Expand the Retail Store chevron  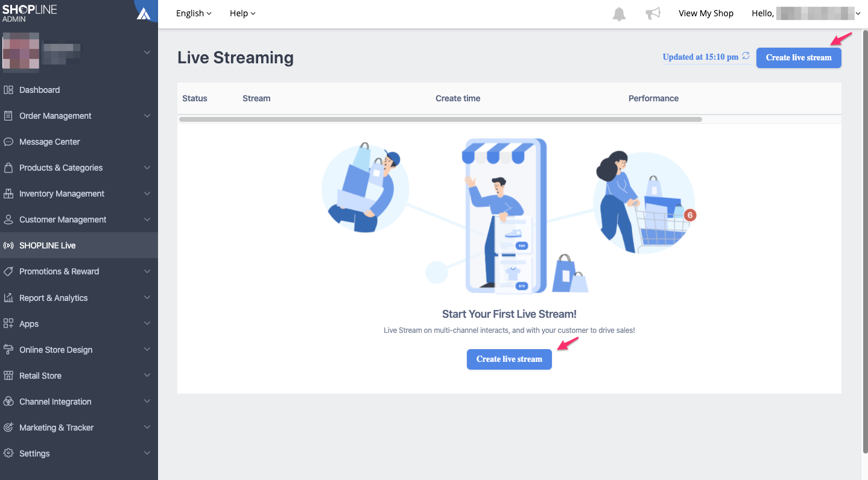147,376
